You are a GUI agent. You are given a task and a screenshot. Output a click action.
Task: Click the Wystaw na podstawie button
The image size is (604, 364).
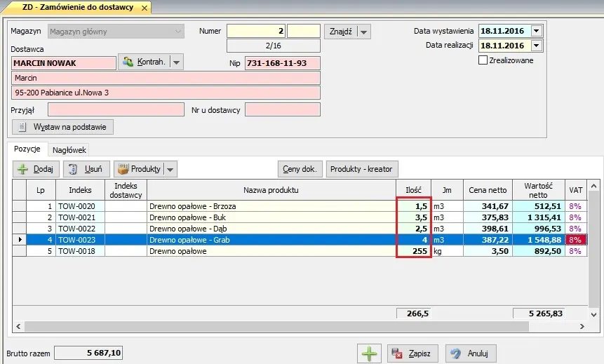[x=63, y=127]
